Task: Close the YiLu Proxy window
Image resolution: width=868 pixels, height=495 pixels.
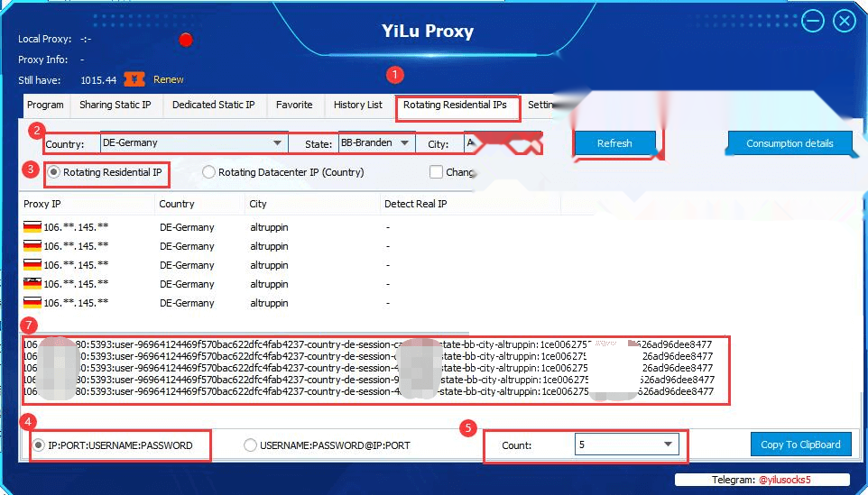Action: tap(845, 21)
